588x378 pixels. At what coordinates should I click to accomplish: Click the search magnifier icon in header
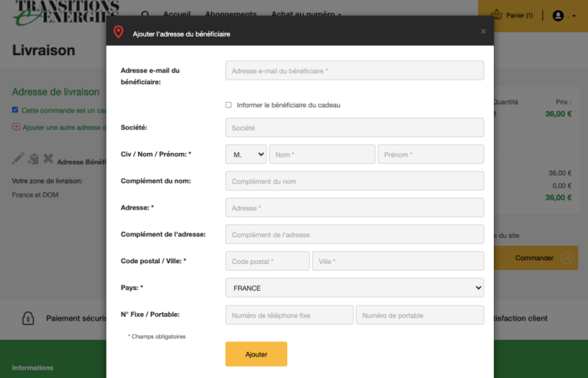click(145, 15)
